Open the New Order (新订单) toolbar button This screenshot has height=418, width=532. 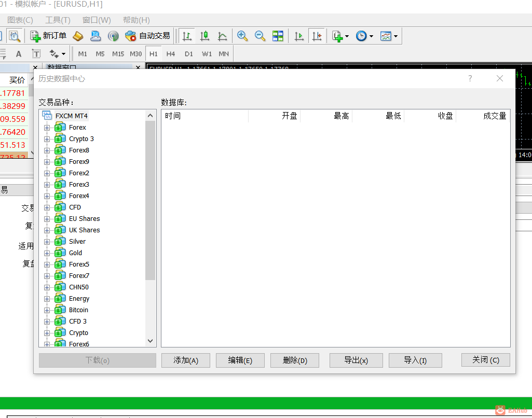pyautogui.click(x=48, y=36)
